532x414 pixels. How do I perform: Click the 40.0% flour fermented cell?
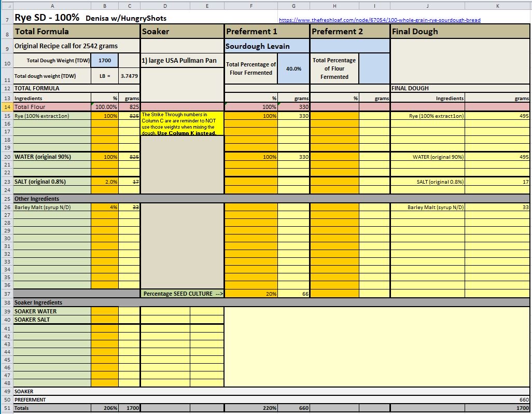293,68
